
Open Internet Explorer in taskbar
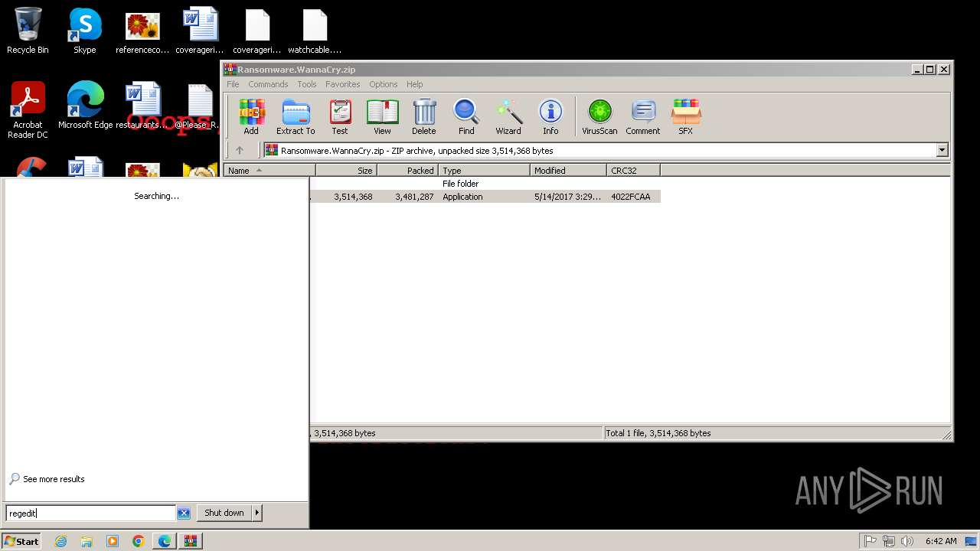(x=60, y=541)
